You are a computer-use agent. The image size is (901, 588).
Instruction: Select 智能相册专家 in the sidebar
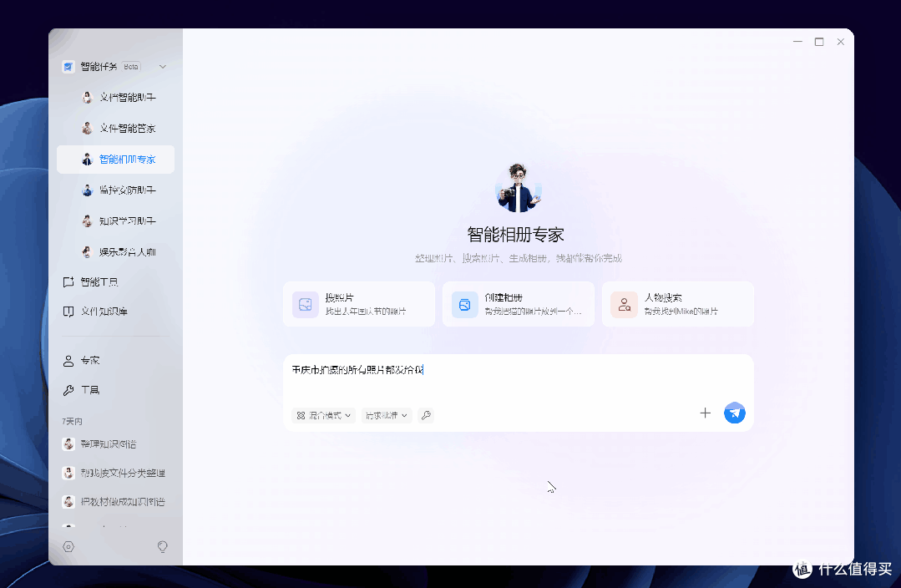[115, 160]
